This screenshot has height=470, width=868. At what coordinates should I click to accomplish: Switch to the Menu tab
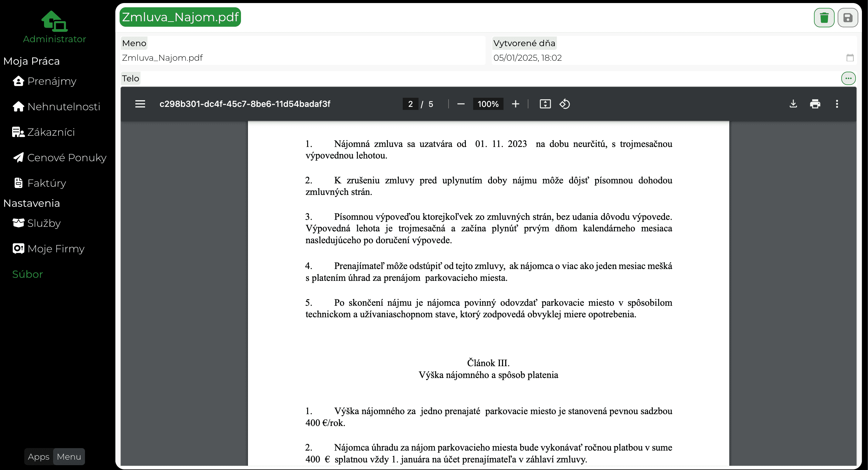69,457
